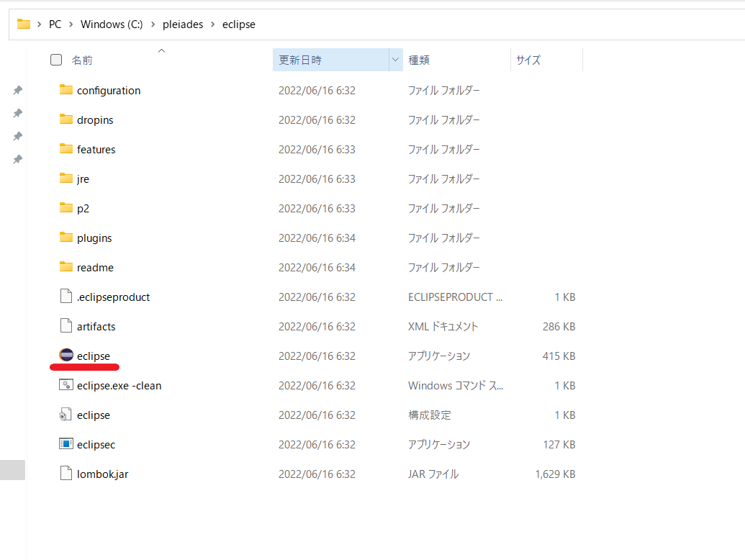Click the third pin icon in sidebar
745x560 pixels.
(x=17, y=136)
